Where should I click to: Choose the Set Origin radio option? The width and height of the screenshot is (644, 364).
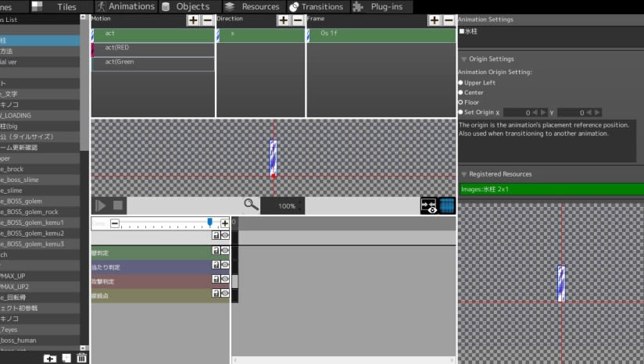(x=460, y=112)
